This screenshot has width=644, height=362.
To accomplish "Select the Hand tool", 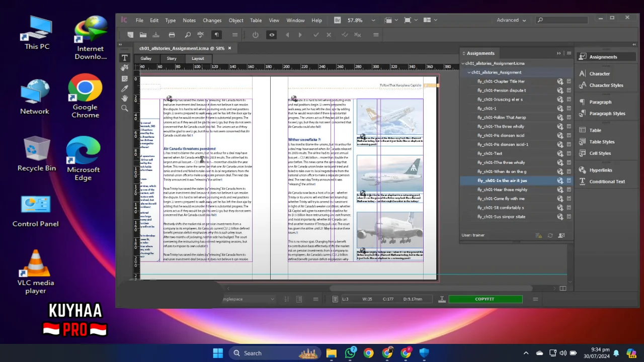I will (125, 98).
